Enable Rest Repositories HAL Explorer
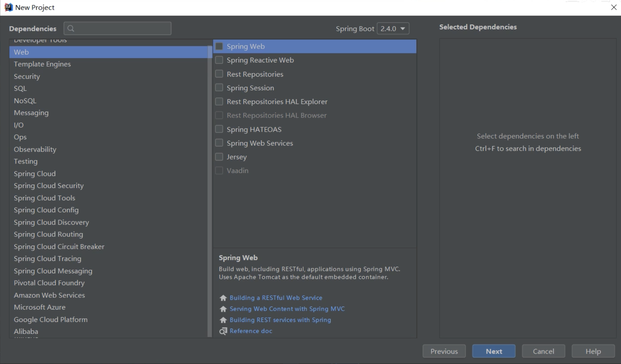621x364 pixels. point(219,102)
